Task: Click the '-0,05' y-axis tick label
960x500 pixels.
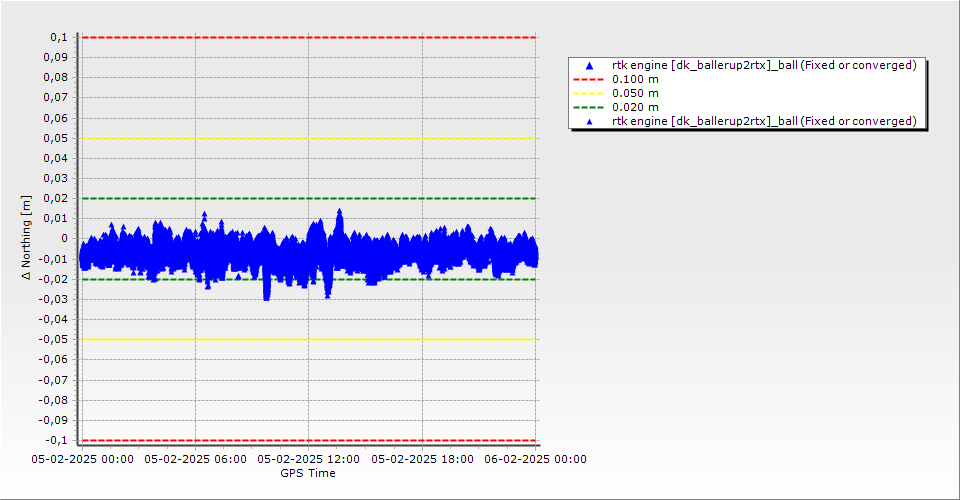Action: (53, 340)
